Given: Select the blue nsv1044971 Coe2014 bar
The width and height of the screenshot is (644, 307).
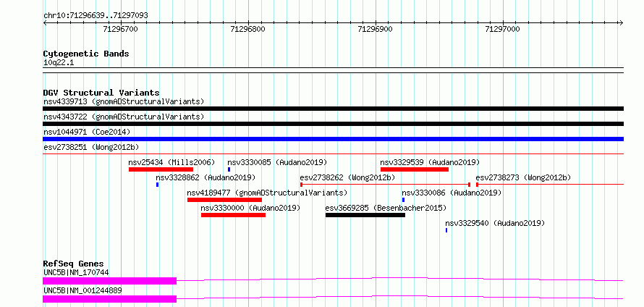Looking at the screenshot, I should pos(333,139).
